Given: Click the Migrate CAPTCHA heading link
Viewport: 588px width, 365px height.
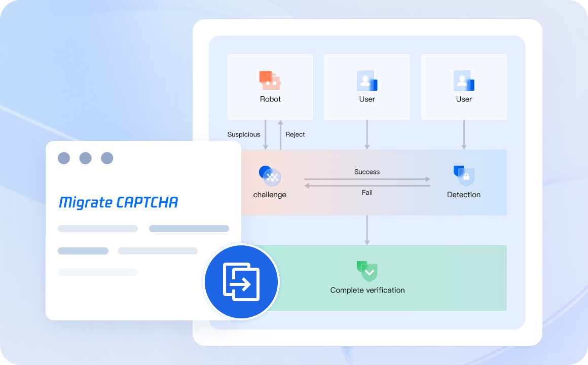Looking at the screenshot, I should pyautogui.click(x=118, y=202).
